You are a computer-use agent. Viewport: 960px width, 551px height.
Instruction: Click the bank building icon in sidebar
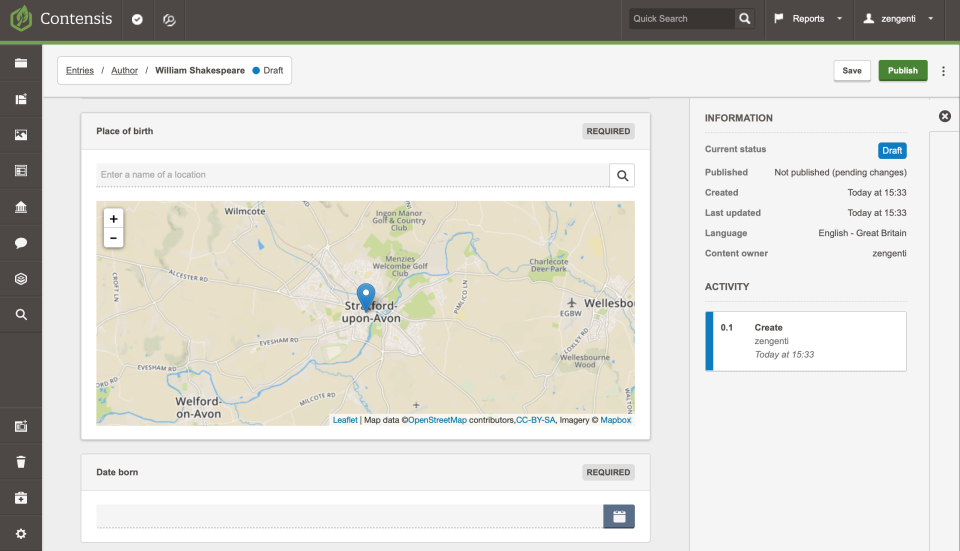pyautogui.click(x=21, y=207)
